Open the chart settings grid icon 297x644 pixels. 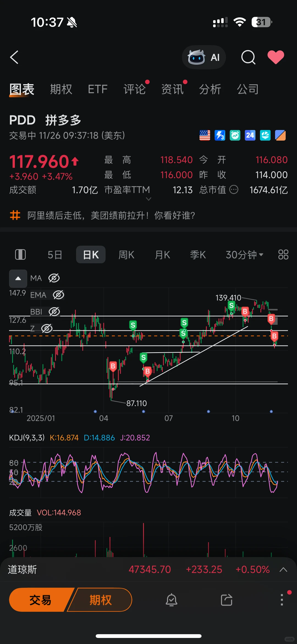283,255
